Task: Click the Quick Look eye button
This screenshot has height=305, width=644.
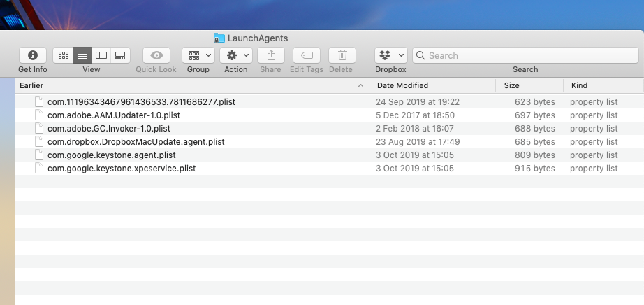Action: [156, 55]
